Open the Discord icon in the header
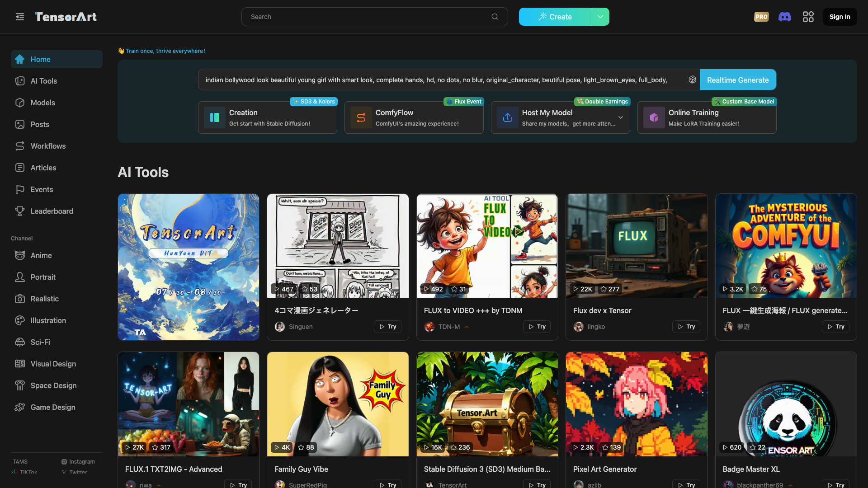Image resolution: width=868 pixels, height=488 pixels. (785, 17)
